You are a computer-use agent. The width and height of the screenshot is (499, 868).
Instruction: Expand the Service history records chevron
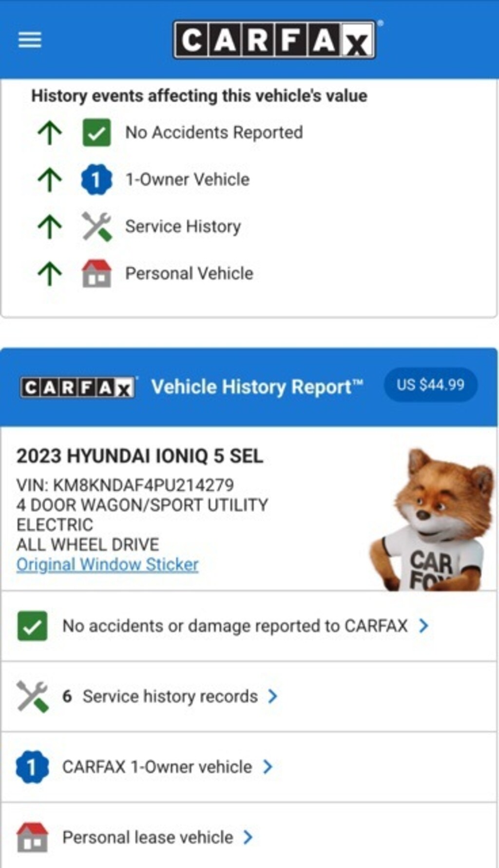pyautogui.click(x=273, y=696)
